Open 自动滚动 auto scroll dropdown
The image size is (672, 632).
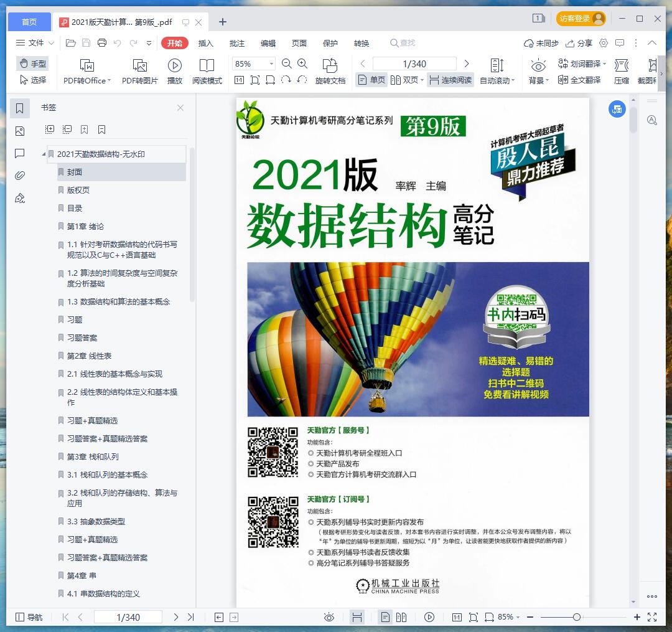(497, 71)
